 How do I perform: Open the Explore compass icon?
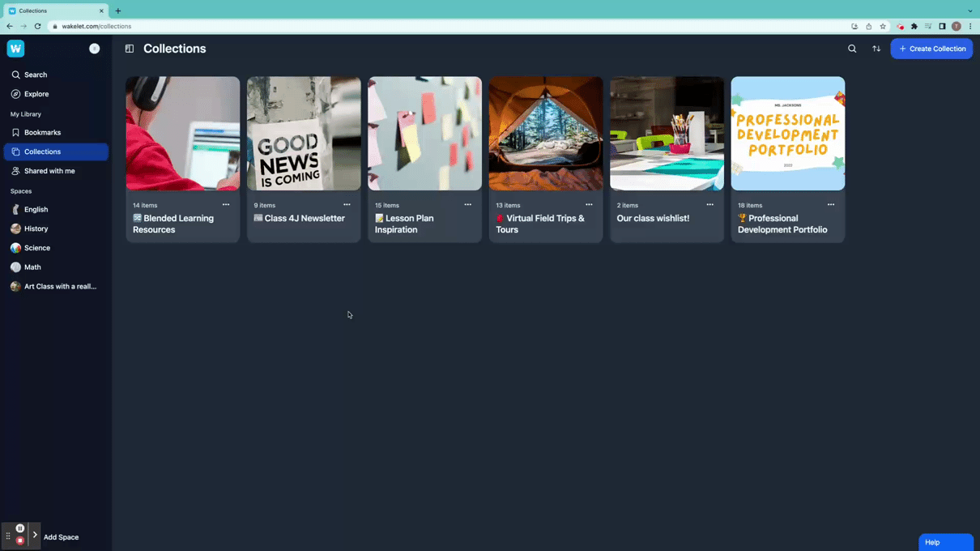[15, 94]
